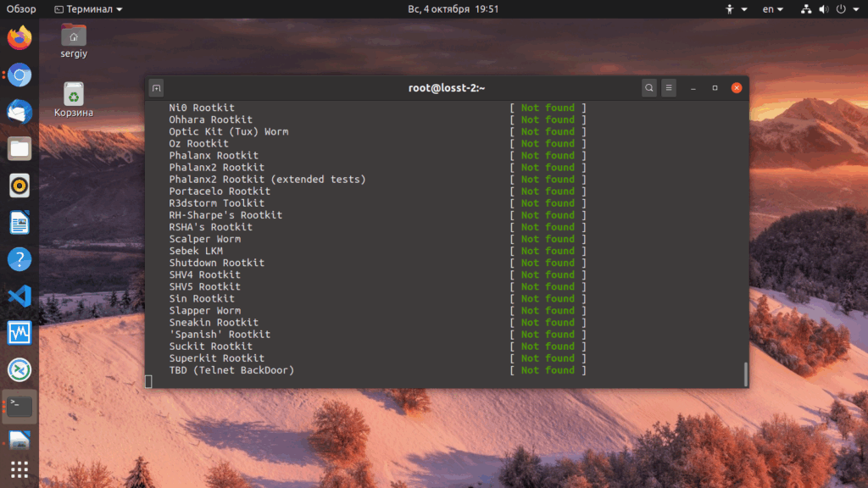
Task: Open Firefox from the dock
Action: 19,38
